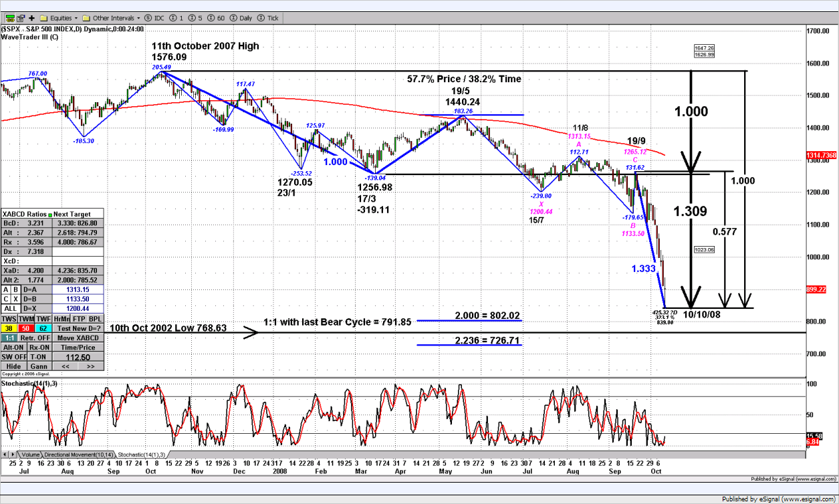Switch to 1-minute interval
Image resolution: width=839 pixels, height=504 pixels.
pyautogui.click(x=176, y=18)
